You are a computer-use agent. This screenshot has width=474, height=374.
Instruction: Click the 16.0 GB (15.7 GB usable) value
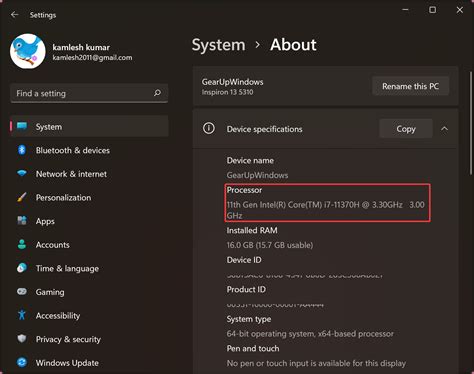pyautogui.click(x=270, y=245)
